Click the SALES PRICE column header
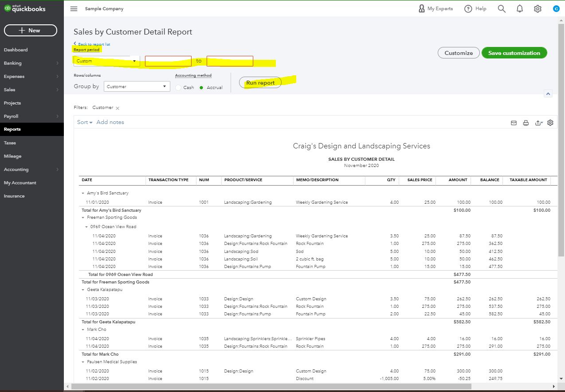Viewport: 565px width, 392px height. 420,180
